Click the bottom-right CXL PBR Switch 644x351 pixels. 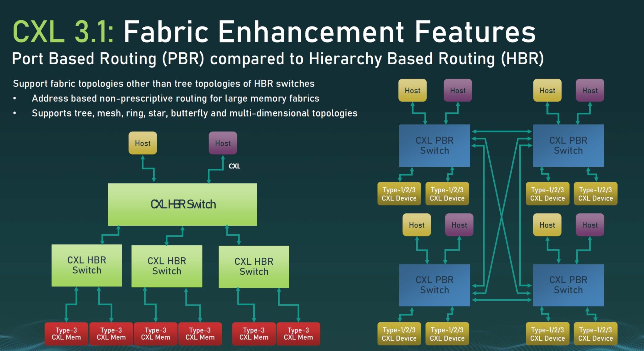point(569,285)
